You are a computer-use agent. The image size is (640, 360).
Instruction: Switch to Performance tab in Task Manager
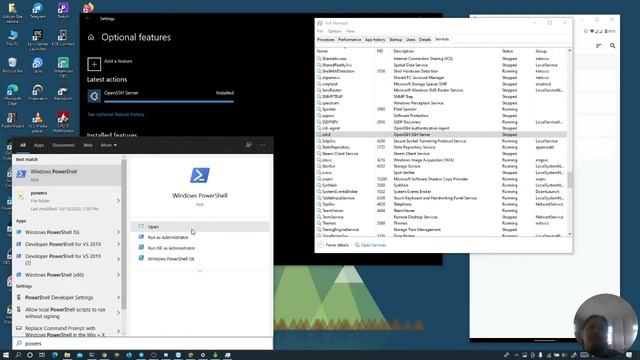(x=349, y=40)
